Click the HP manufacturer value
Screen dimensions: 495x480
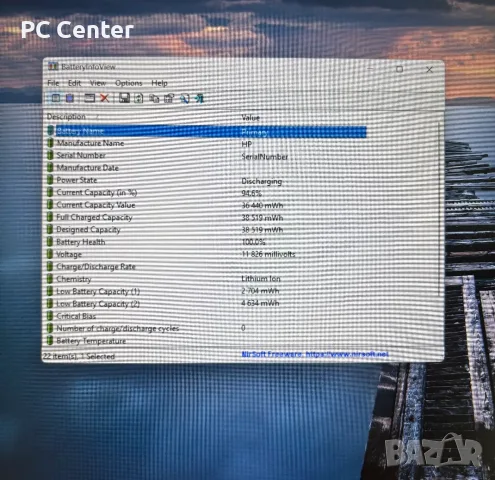(x=247, y=144)
